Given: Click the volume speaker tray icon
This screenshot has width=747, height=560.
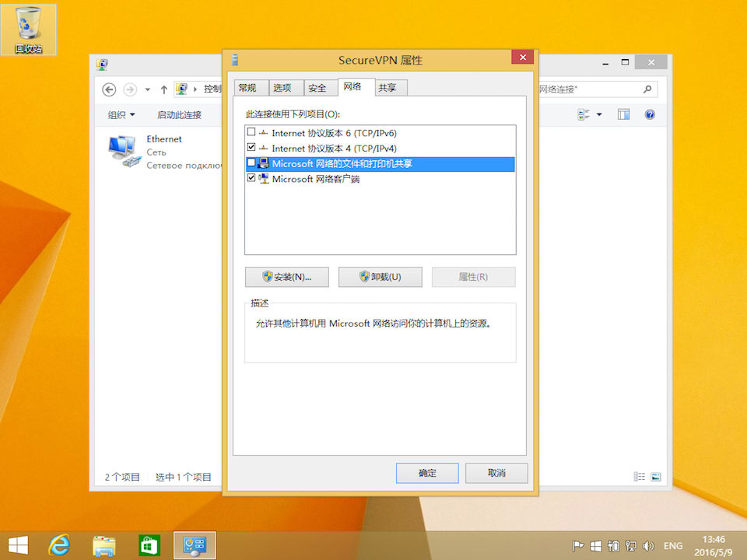Looking at the screenshot, I should point(648,546).
